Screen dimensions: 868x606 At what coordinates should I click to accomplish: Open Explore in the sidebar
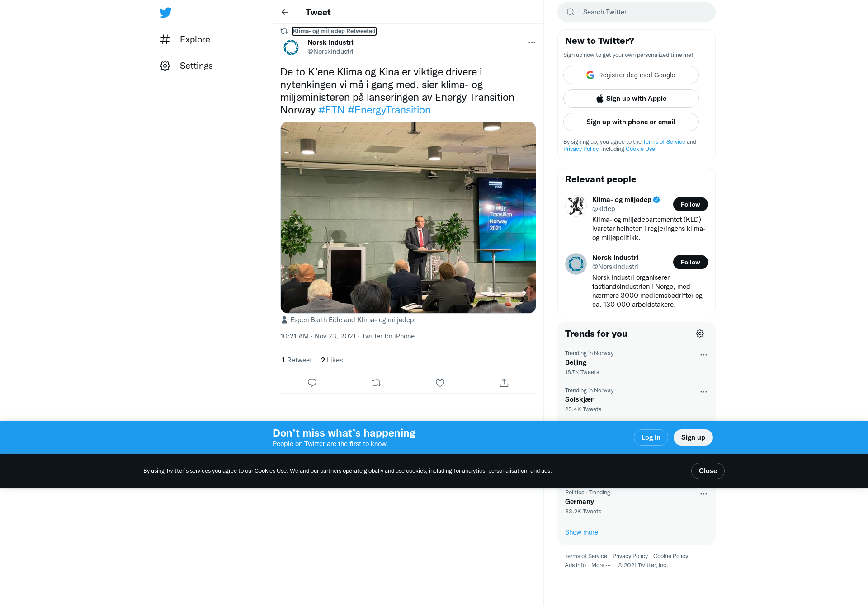tap(185, 39)
